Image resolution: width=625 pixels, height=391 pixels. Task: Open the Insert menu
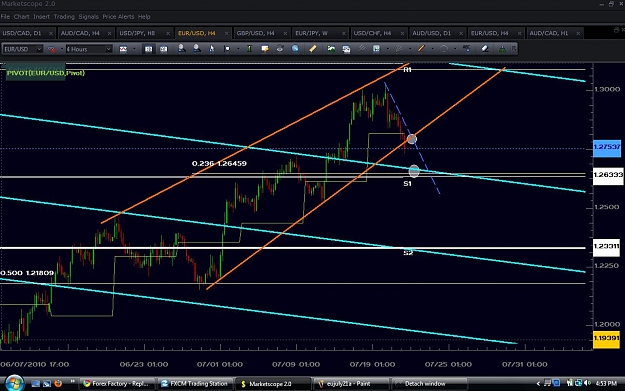[x=41, y=17]
